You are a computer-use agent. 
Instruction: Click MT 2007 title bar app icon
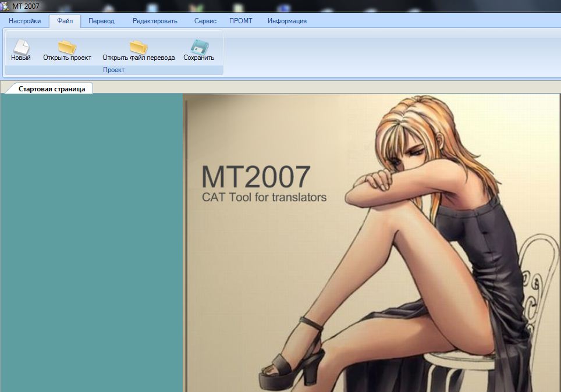(4, 6)
